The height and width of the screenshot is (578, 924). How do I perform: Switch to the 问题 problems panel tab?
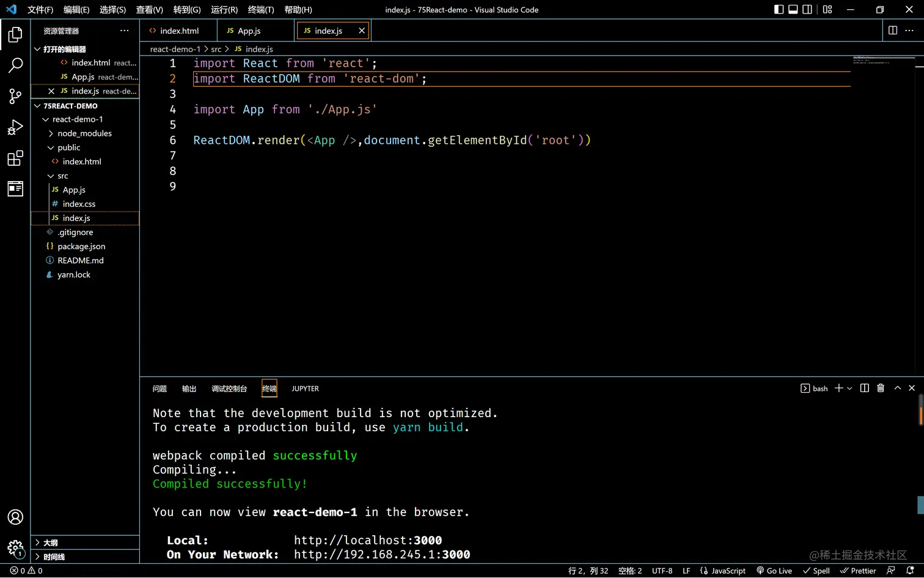point(159,388)
